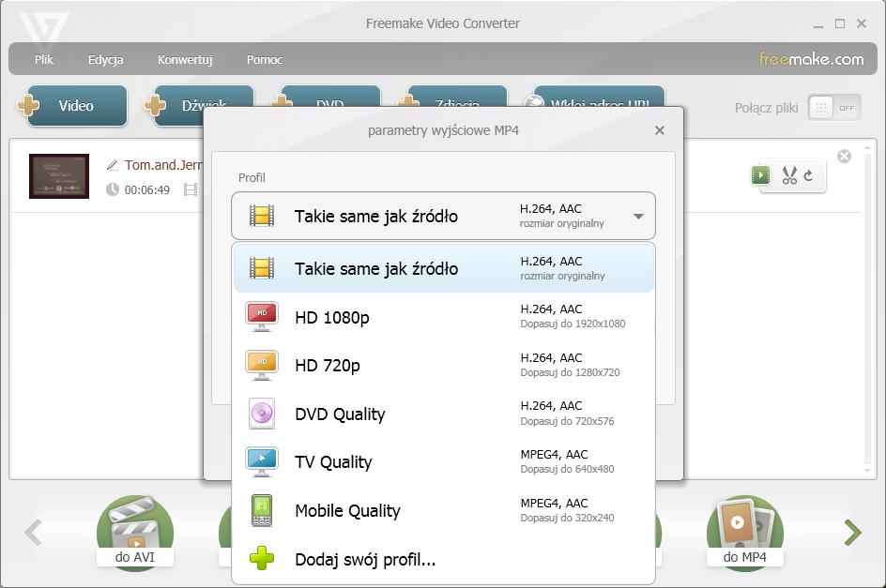Image resolution: width=886 pixels, height=588 pixels.
Task: Click the pencil rename icon beside Tom.and.Jerry
Action: click(x=113, y=165)
